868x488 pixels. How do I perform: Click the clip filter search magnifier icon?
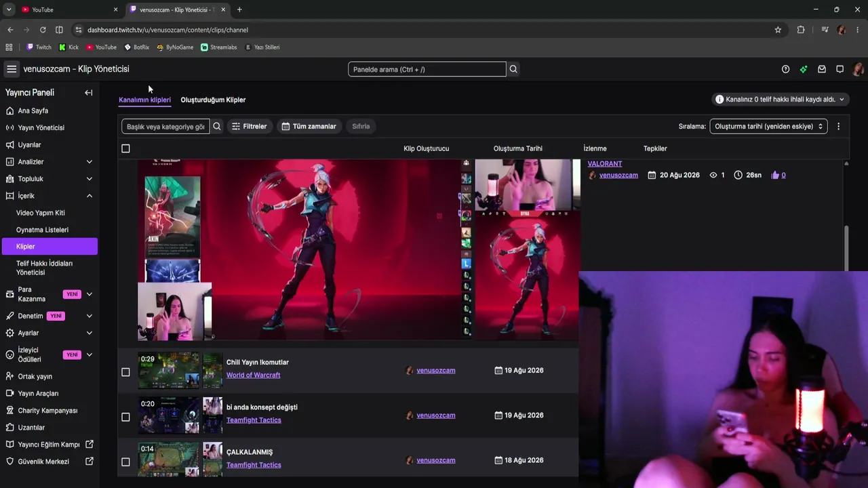(217, 126)
